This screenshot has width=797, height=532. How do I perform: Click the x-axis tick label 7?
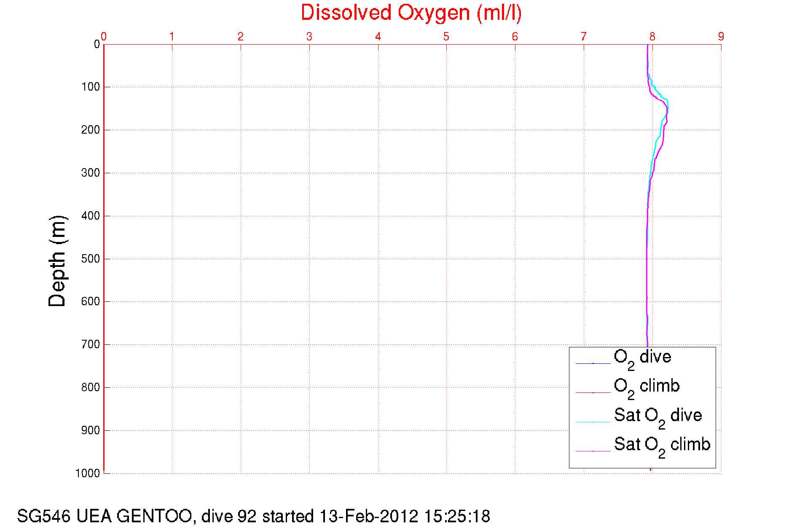tap(584, 37)
